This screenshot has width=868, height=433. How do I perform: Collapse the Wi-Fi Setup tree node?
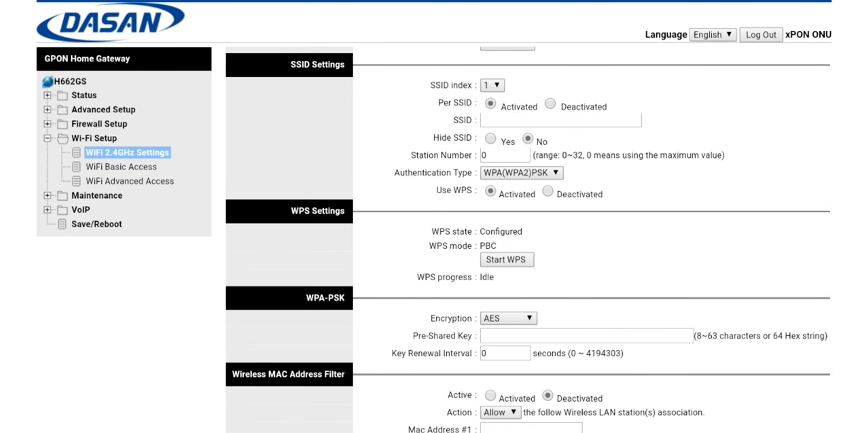tap(47, 138)
